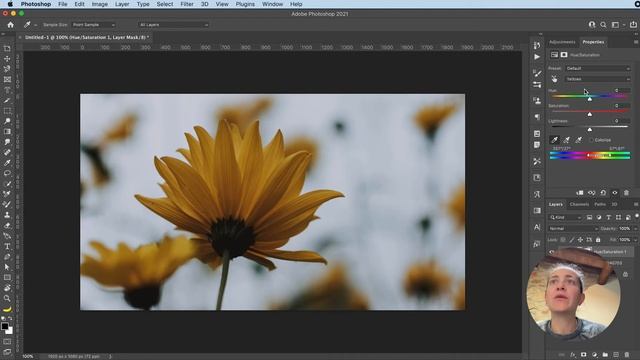Open the Apple menu

point(10,4)
